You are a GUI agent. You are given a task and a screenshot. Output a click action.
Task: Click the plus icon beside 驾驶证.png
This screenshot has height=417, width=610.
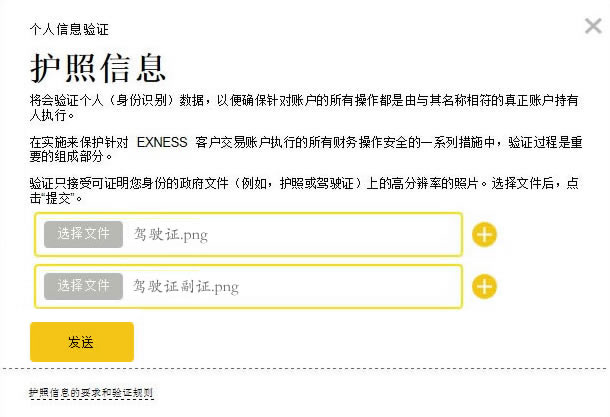pos(484,235)
